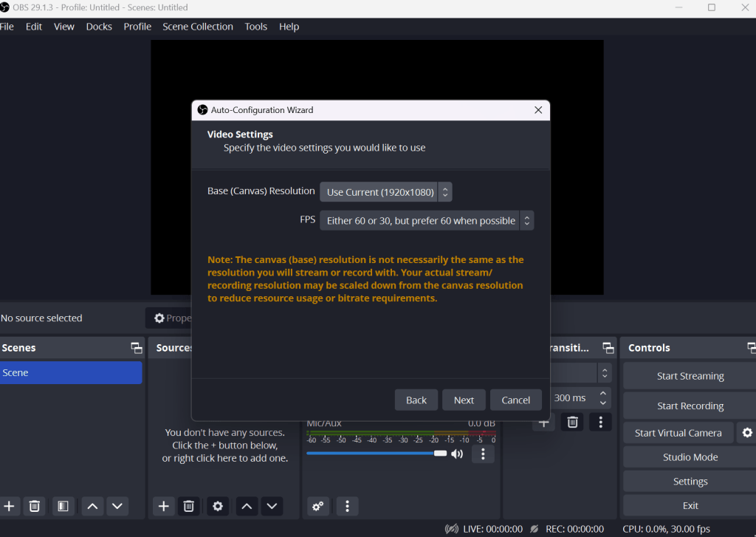Image resolution: width=756 pixels, height=537 pixels.
Task: Open the Profile menu
Action: tap(137, 27)
